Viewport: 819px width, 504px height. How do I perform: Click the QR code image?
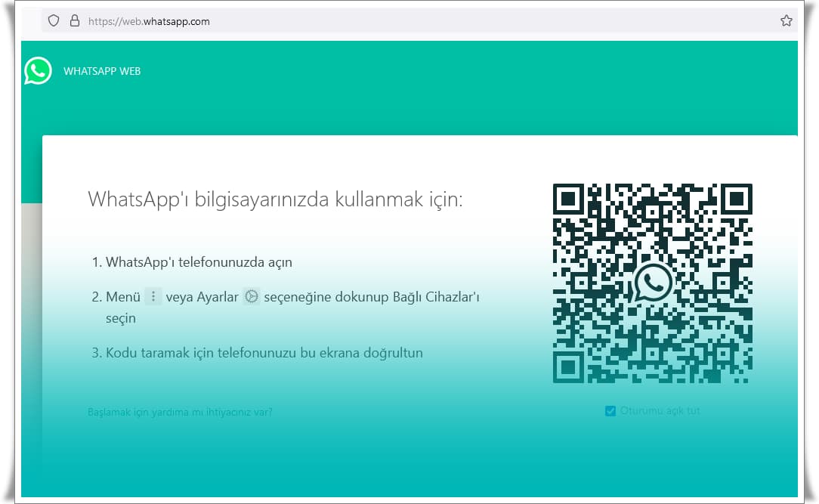tap(652, 283)
